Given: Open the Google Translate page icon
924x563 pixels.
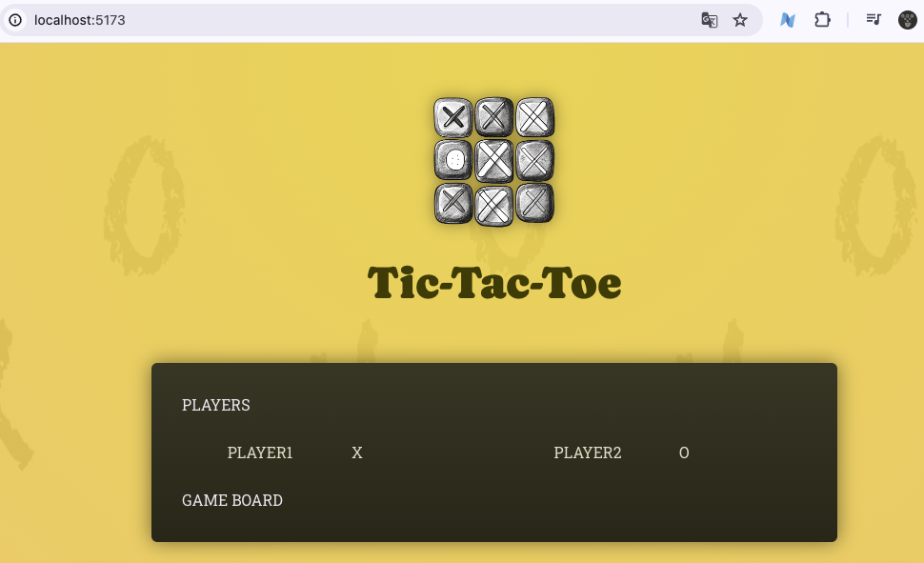Looking at the screenshot, I should pos(710,20).
